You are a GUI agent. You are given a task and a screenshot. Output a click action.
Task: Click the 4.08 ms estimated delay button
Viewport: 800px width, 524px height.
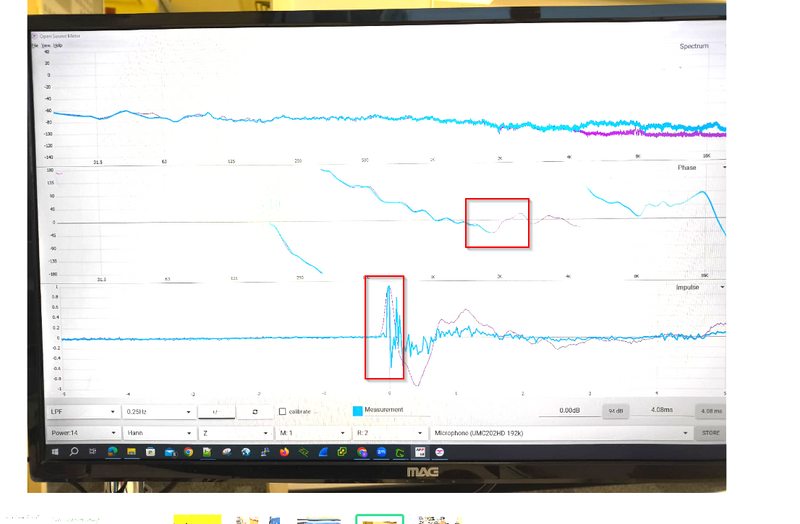point(711,411)
